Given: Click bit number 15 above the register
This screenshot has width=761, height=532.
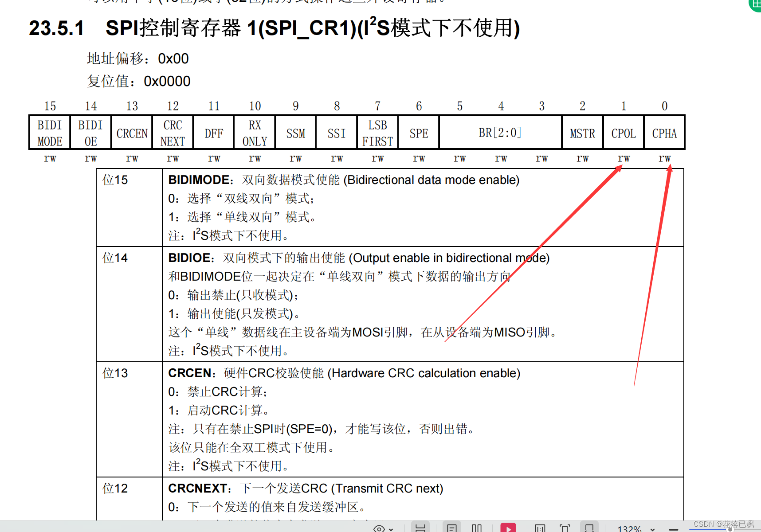Looking at the screenshot, I should (50, 106).
